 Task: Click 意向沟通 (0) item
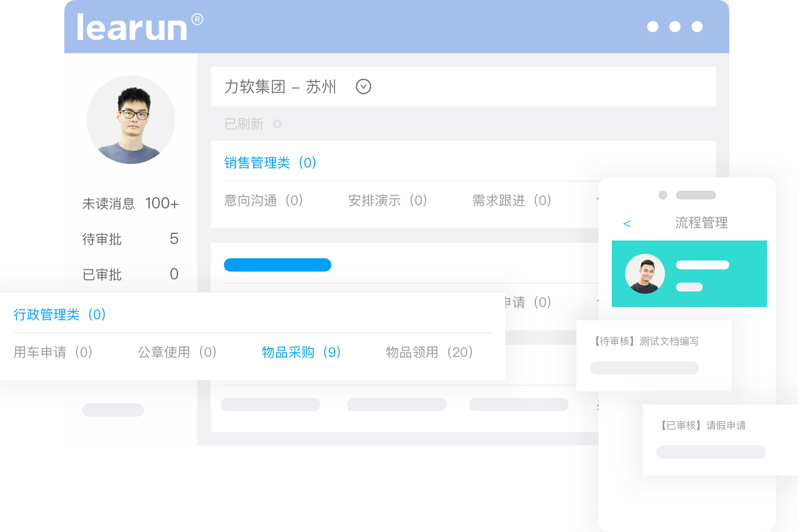click(x=263, y=200)
